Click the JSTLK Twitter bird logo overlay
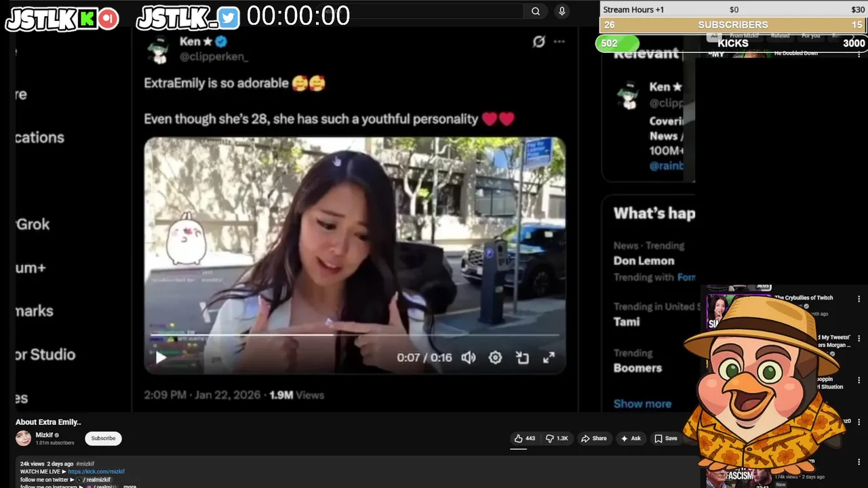The height and width of the screenshot is (488, 868). point(188,19)
